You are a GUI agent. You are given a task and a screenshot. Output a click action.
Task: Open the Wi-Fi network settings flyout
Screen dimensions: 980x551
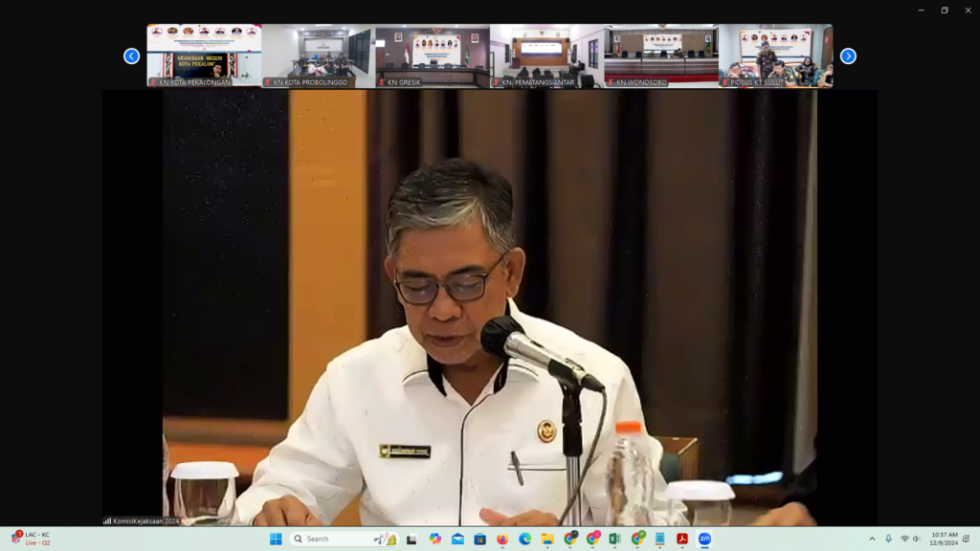click(904, 539)
